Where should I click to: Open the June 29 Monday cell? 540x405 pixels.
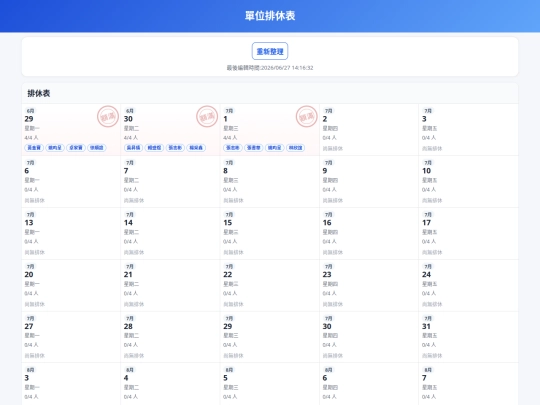click(x=71, y=129)
